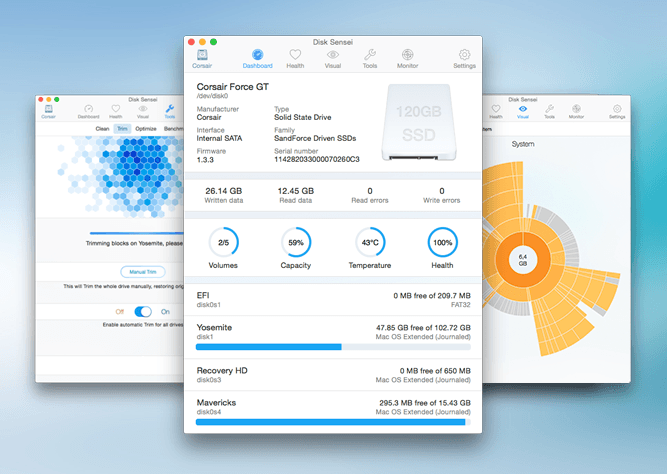The width and height of the screenshot is (667, 474).
Task: Click the On label beside Trim switch
Action: point(165,311)
